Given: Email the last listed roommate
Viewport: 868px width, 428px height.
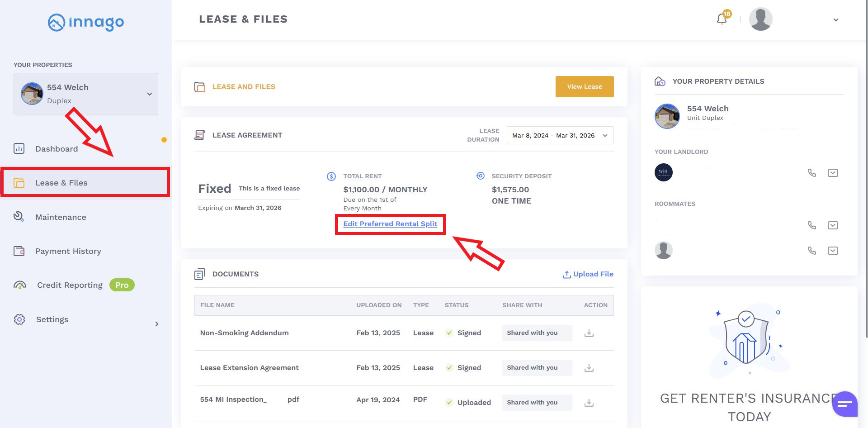Looking at the screenshot, I should (x=833, y=251).
